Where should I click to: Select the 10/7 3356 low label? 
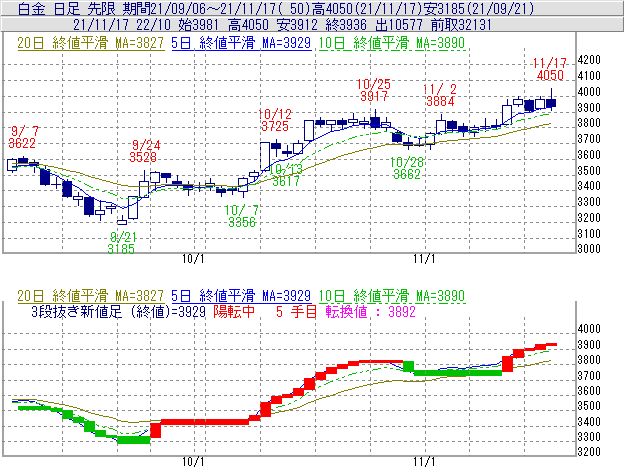click(242, 216)
